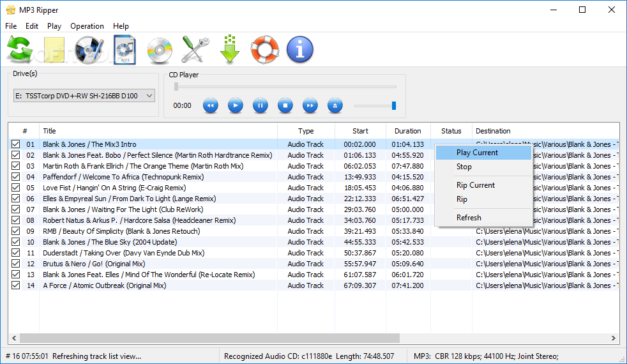Uncheck track 08 Hardcore Salsa checkbox
Image resolution: width=627 pixels, height=364 pixels.
click(x=15, y=220)
